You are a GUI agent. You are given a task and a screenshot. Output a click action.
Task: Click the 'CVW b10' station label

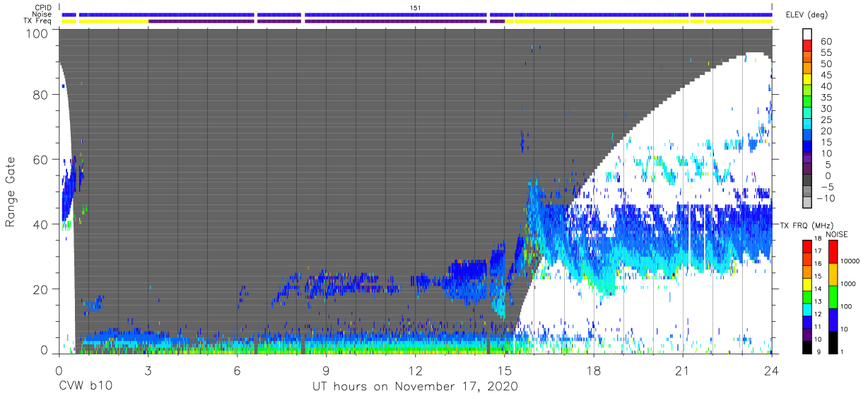(85, 387)
